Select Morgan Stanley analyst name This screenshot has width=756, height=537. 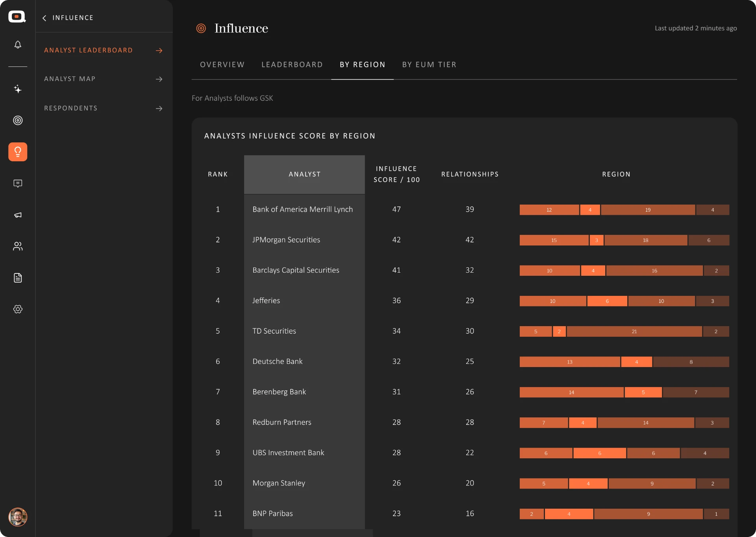(279, 483)
